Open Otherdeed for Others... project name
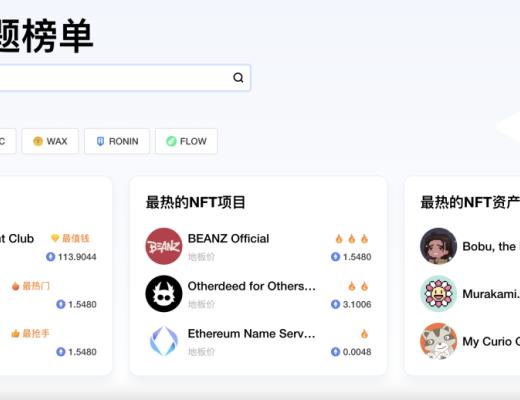Image resolution: width=520 pixels, height=400 pixels. pyautogui.click(x=252, y=286)
